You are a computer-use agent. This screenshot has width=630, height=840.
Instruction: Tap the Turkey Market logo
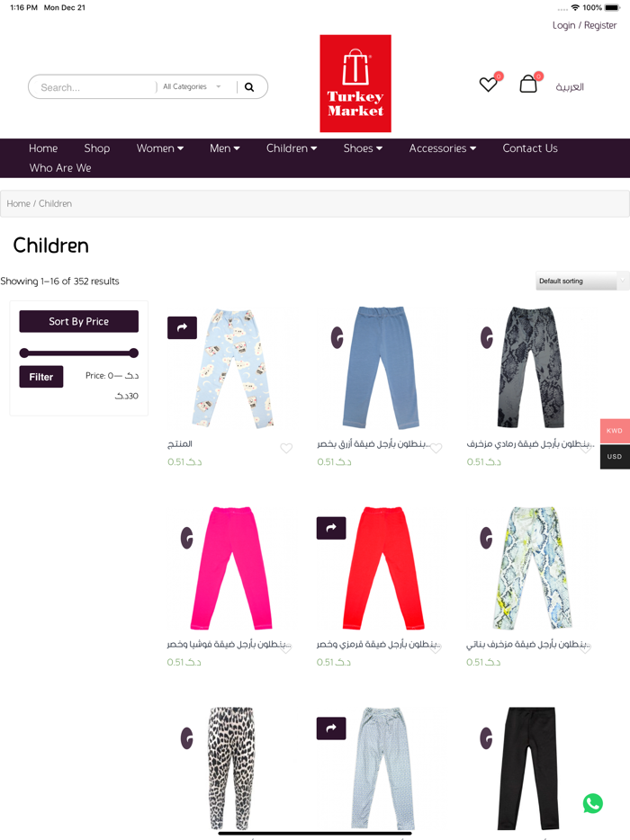click(355, 84)
